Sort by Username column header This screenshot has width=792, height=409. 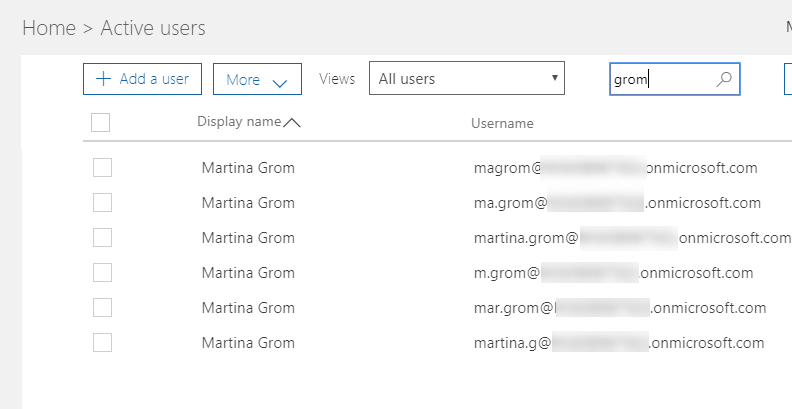point(502,123)
